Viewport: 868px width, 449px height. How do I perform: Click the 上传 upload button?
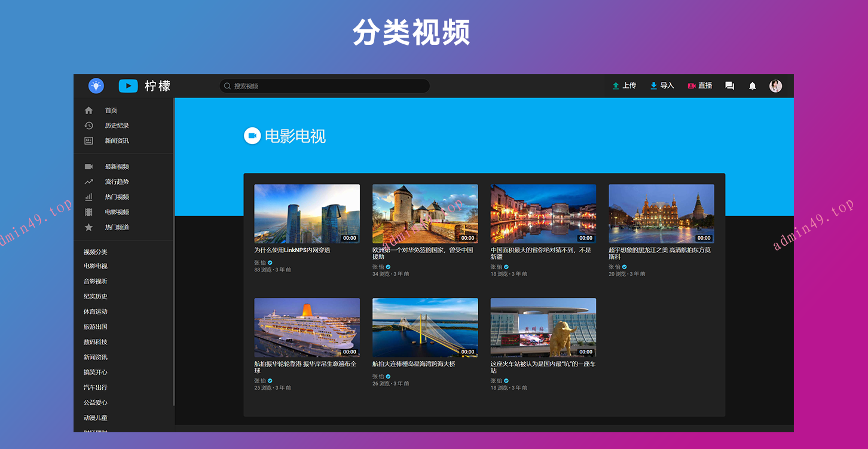click(624, 85)
